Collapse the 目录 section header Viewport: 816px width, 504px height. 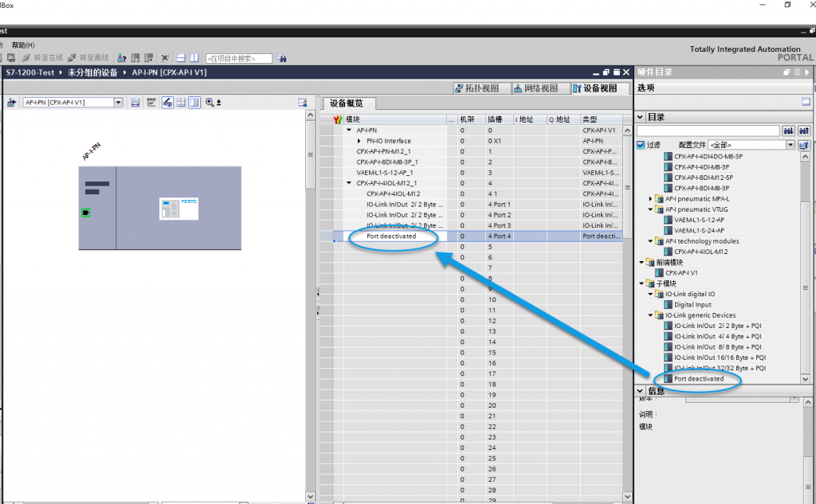point(640,117)
